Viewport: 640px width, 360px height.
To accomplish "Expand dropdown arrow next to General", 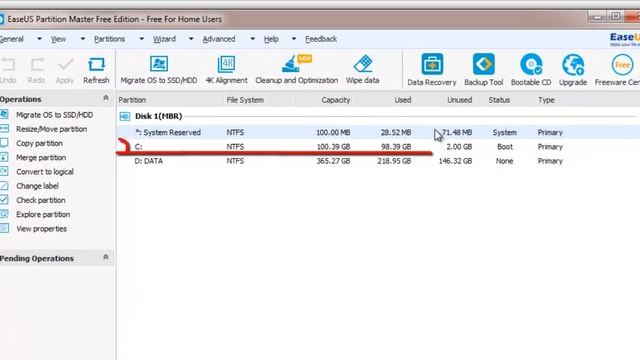I will point(39,39).
